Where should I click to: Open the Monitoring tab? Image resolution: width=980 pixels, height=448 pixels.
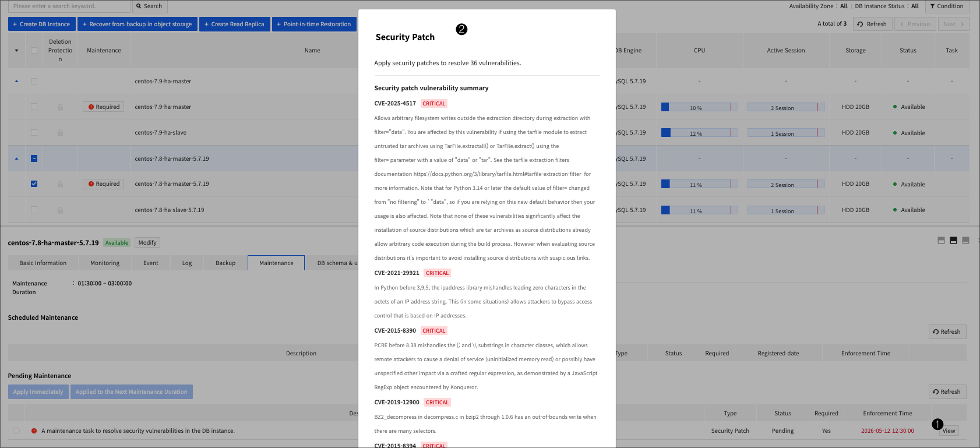(105, 263)
